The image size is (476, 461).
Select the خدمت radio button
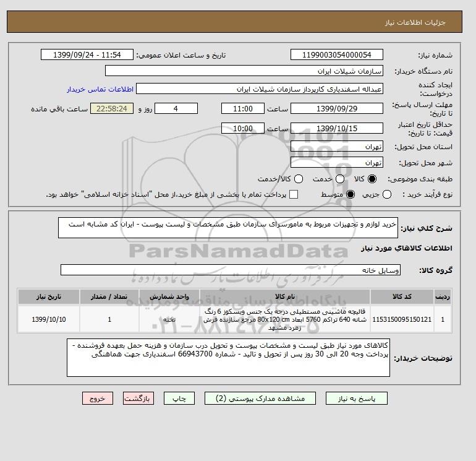(340, 179)
